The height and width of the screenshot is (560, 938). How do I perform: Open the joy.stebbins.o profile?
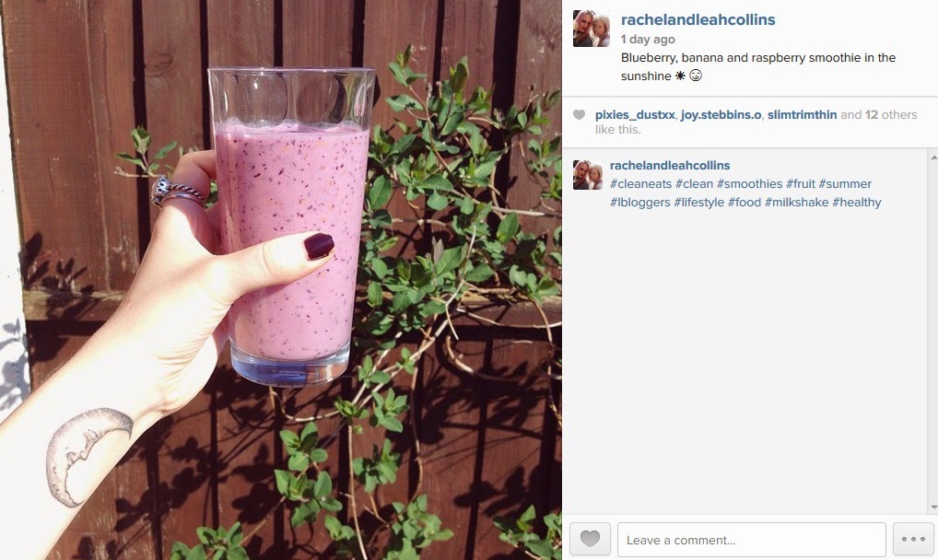tap(721, 115)
